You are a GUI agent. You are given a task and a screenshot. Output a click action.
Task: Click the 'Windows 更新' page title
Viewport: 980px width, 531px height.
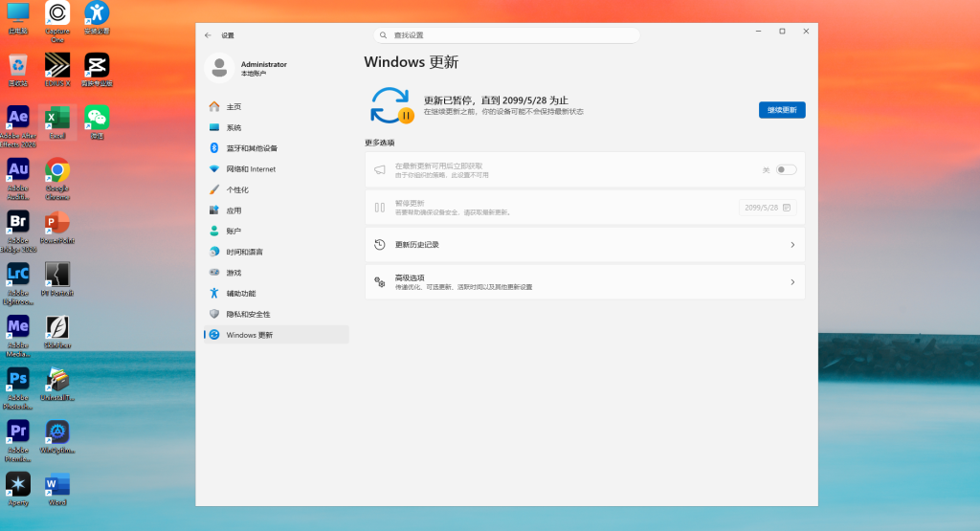click(x=412, y=62)
